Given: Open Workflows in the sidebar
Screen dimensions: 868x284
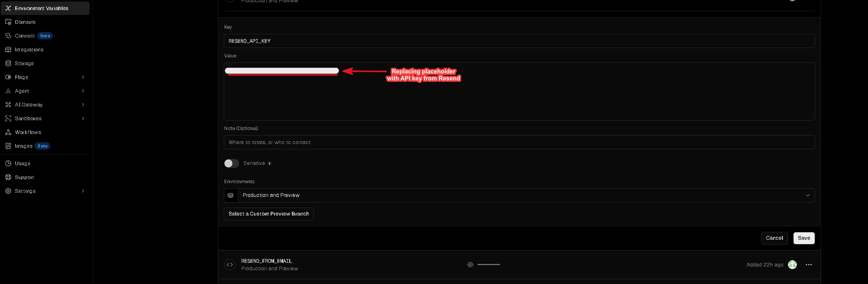Looking at the screenshot, I should pos(45,132).
